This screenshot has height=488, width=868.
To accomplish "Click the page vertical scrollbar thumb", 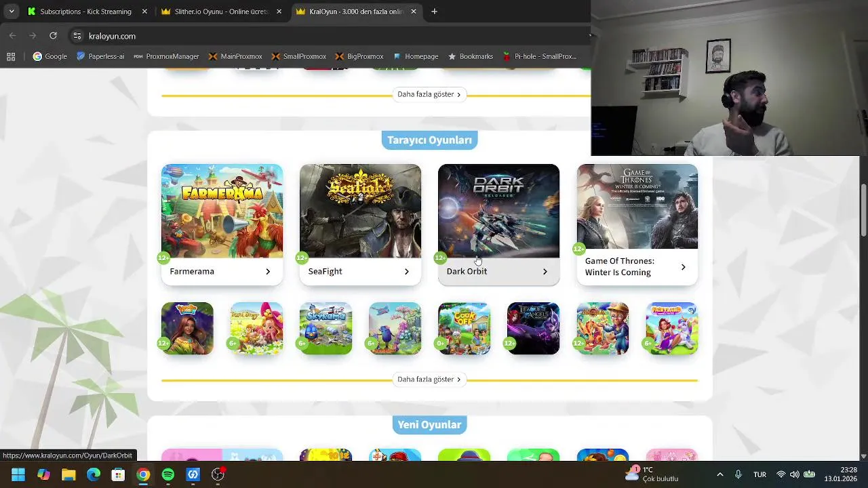I will click(x=863, y=210).
